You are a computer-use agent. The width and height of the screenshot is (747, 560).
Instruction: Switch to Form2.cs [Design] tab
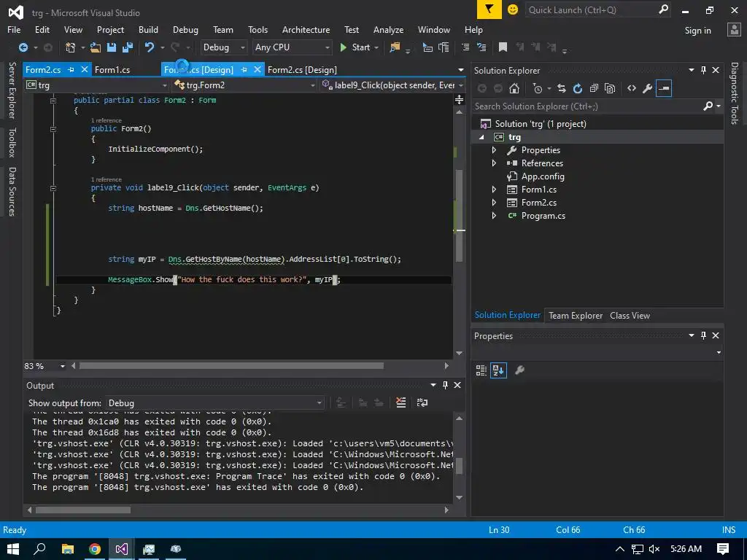[x=302, y=69]
